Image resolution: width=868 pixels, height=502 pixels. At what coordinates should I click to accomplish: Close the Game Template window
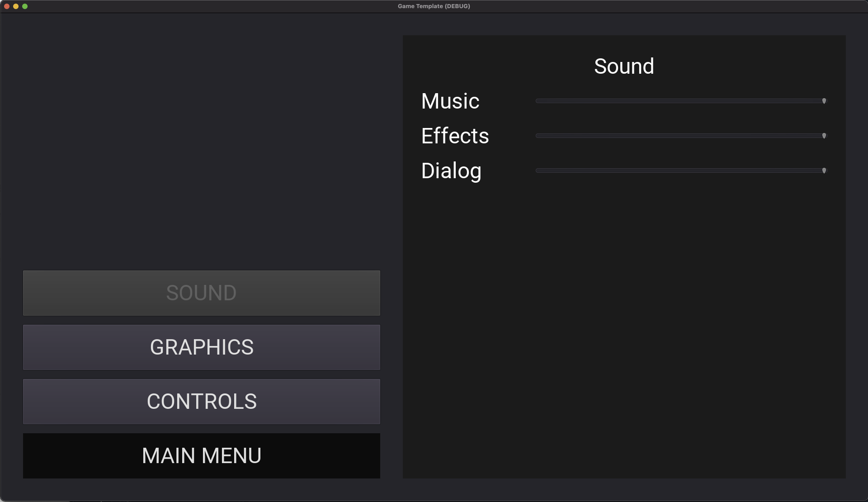click(7, 6)
